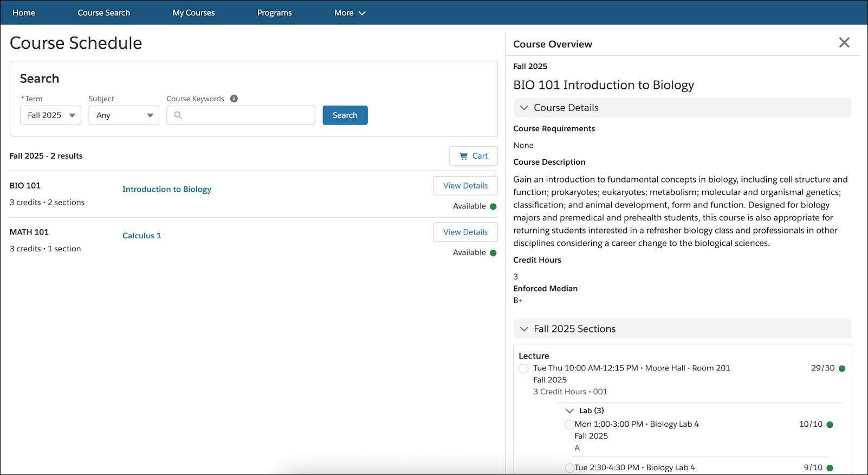868x475 pixels.
Task: Open the Term dropdown set to Fall 2025
Action: tap(50, 115)
